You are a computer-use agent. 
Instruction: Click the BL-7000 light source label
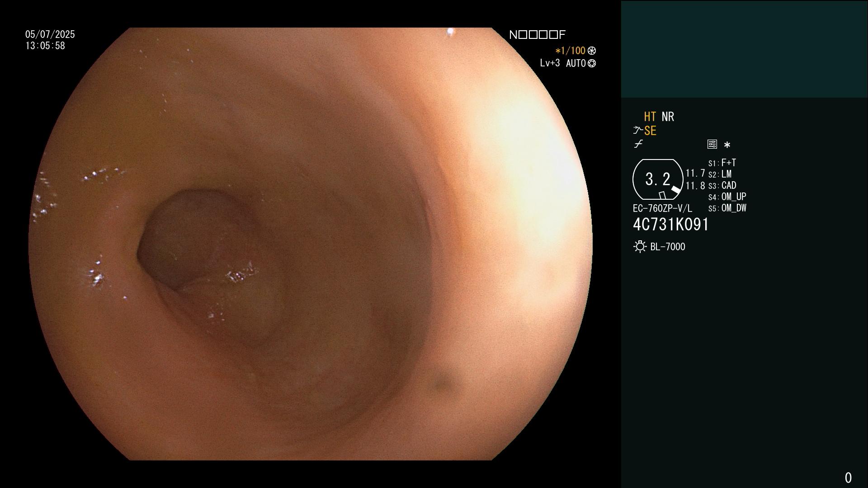click(x=668, y=247)
